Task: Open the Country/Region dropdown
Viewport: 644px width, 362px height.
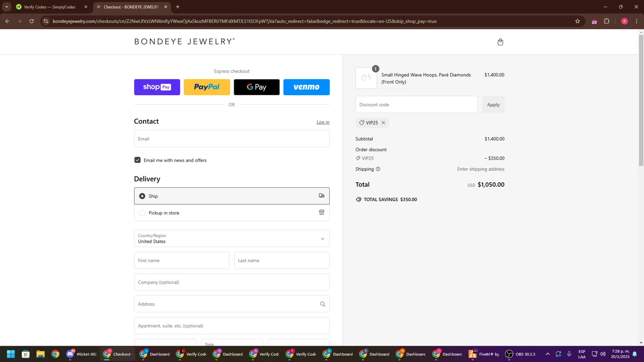Action: click(232, 238)
